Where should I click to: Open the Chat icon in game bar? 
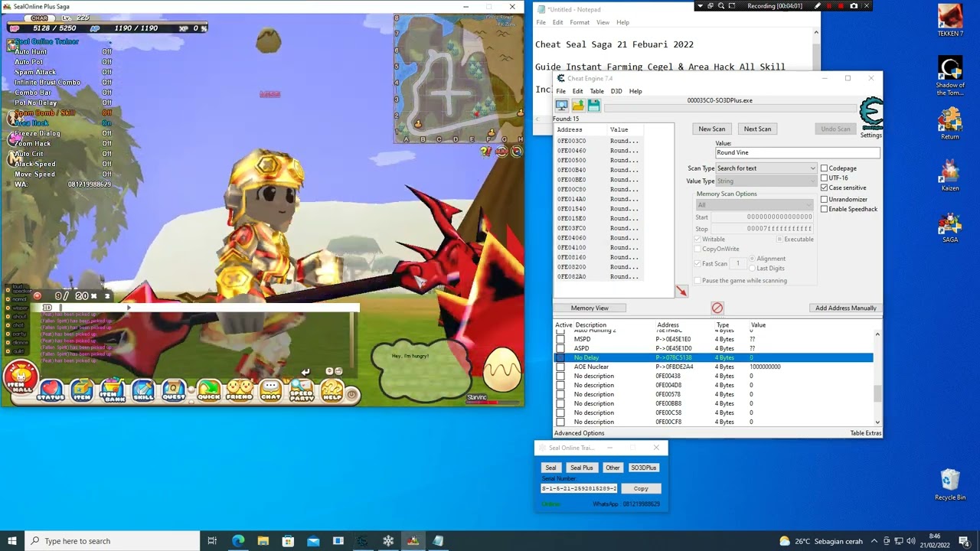point(270,391)
